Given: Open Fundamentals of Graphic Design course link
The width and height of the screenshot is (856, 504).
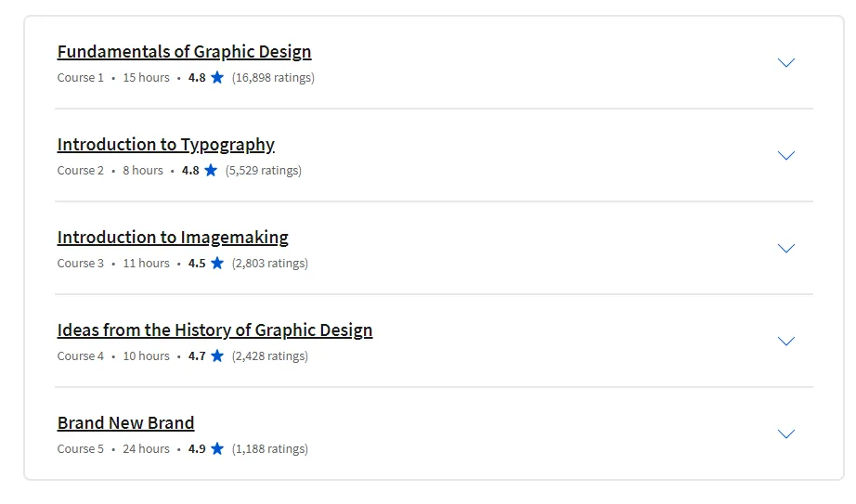Looking at the screenshot, I should 184,52.
